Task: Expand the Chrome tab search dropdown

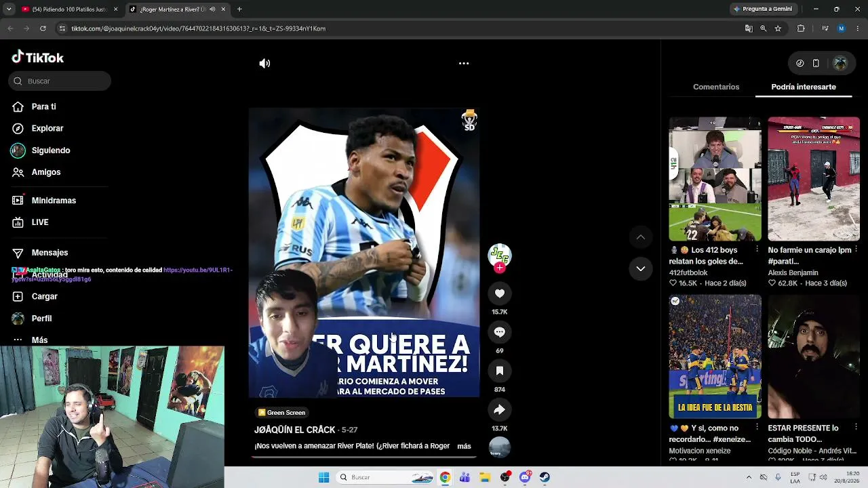Action: coord(9,9)
